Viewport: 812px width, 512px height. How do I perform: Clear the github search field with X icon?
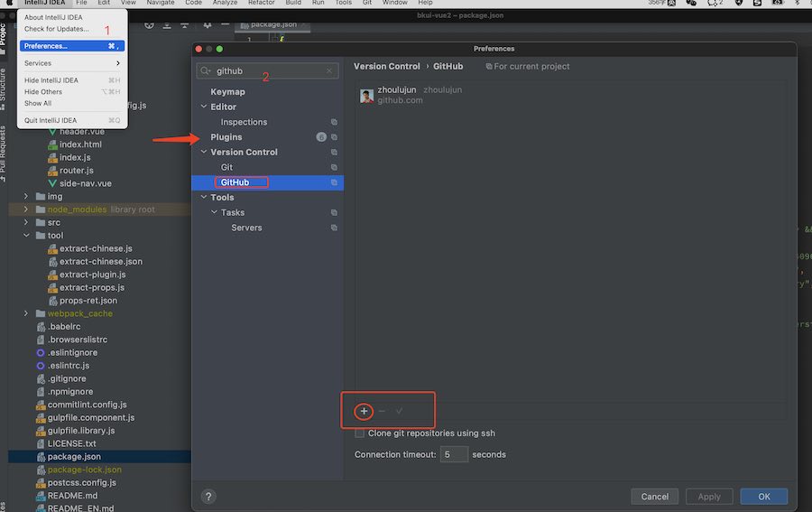(x=328, y=71)
